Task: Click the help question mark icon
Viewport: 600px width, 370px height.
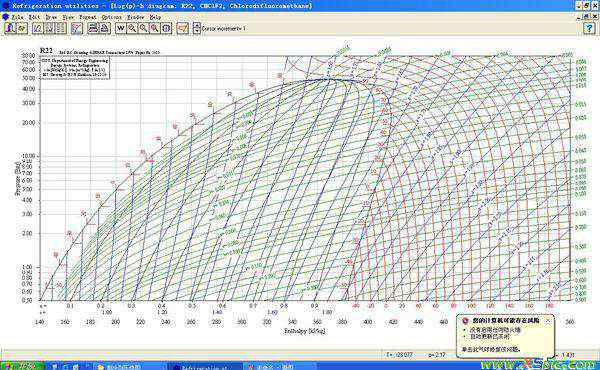Action: (589, 28)
